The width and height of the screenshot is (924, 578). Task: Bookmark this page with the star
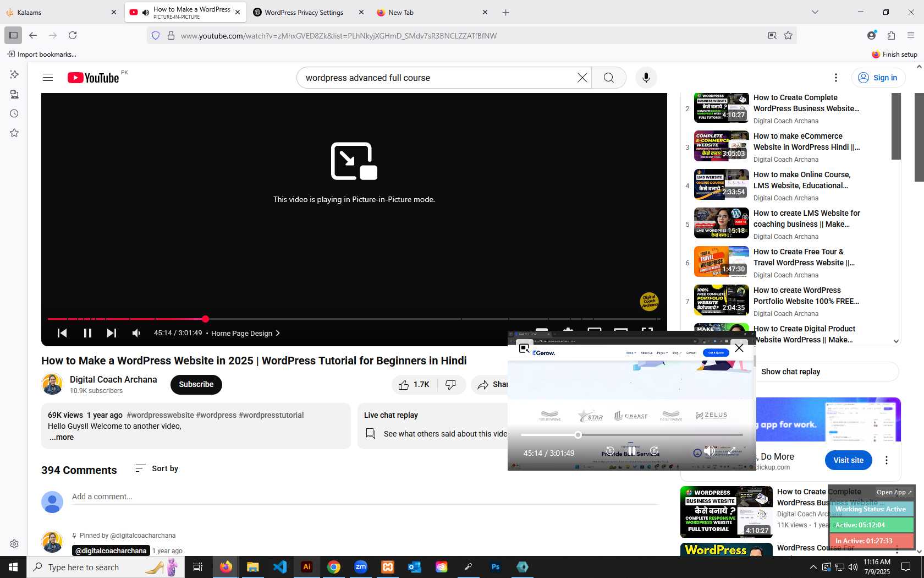[788, 35]
